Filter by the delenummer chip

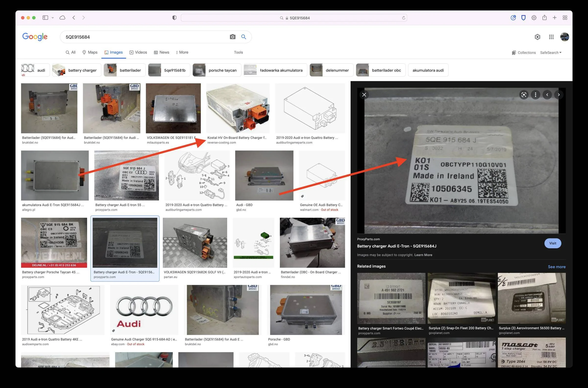coord(331,70)
